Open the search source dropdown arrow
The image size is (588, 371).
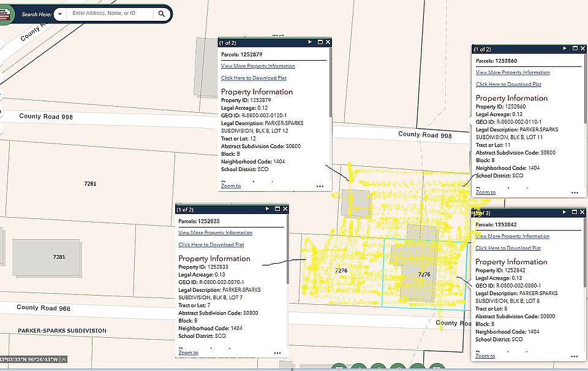click(x=60, y=13)
